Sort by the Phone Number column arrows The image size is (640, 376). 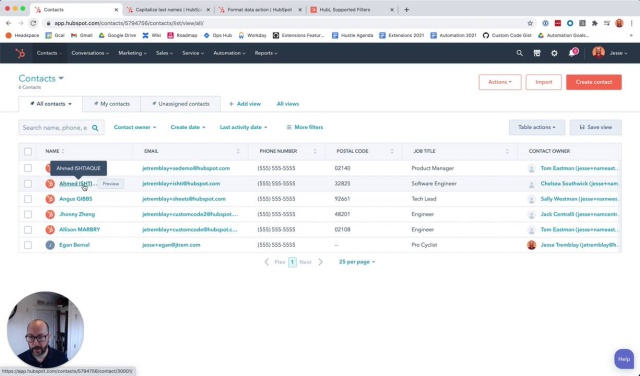point(315,151)
